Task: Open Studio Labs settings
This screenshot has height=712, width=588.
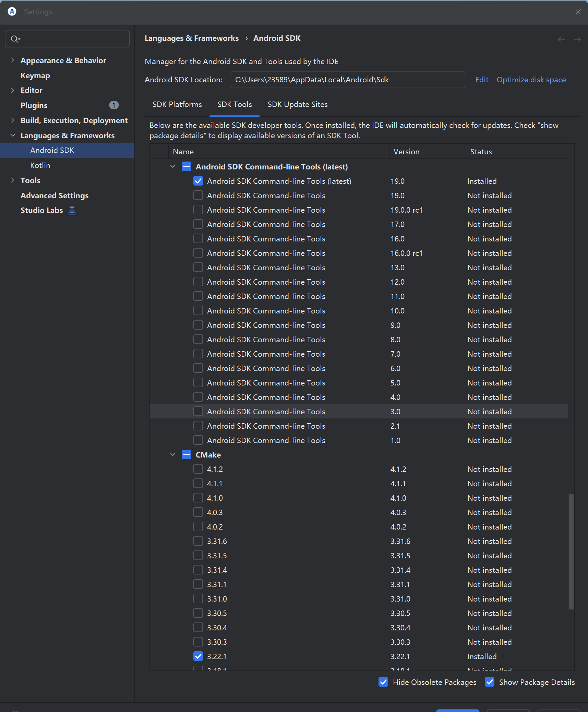Action: pyautogui.click(x=42, y=211)
